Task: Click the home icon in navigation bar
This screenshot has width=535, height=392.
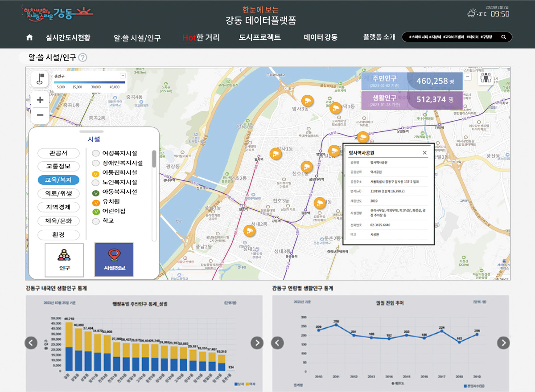Action: click(29, 37)
